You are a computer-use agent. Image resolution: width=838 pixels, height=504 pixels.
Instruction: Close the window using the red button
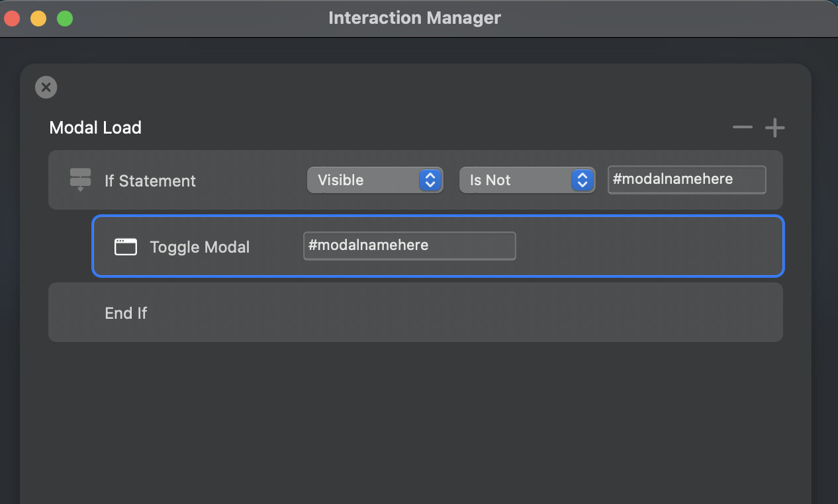[12, 19]
